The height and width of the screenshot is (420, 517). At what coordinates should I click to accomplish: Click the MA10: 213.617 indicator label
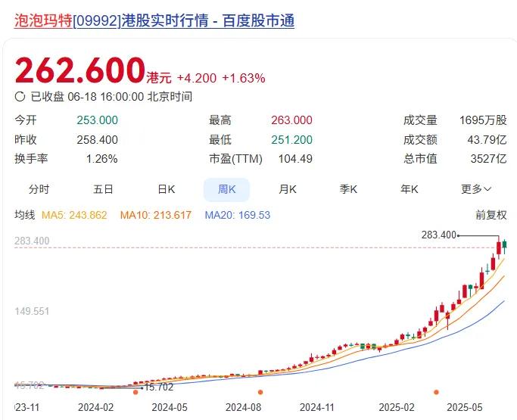156,215
